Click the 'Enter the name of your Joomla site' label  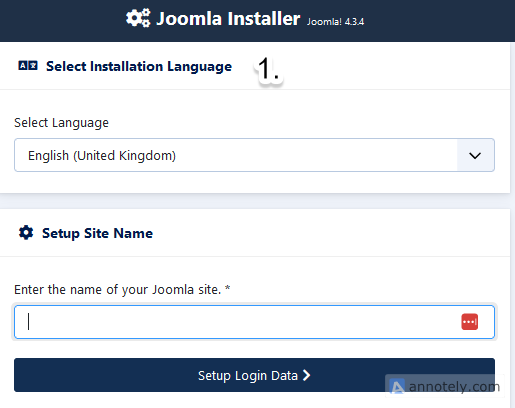point(122,290)
